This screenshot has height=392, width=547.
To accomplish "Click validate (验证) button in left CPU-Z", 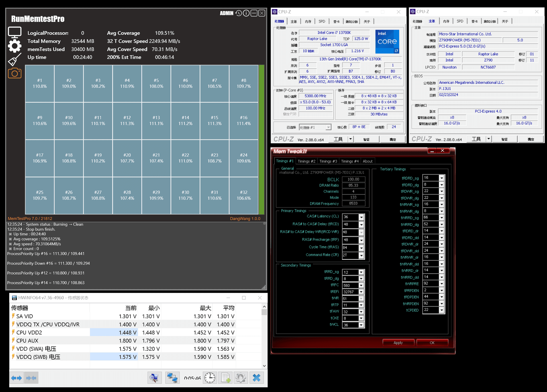I will [x=366, y=139].
